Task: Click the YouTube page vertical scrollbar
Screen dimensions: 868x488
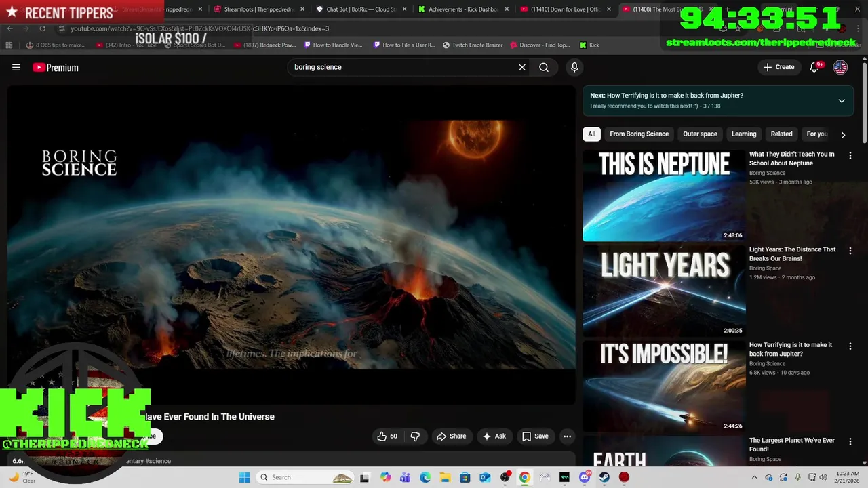Action: pyautogui.click(x=864, y=102)
